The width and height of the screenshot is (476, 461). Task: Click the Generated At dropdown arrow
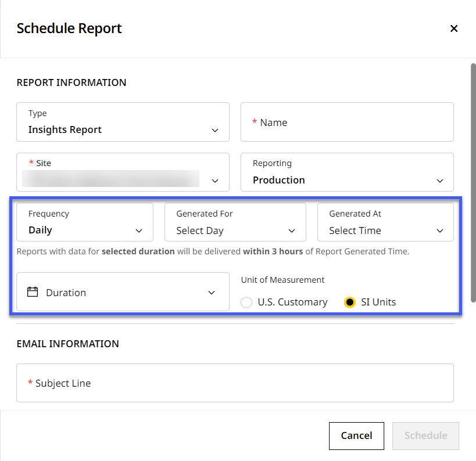click(x=439, y=230)
